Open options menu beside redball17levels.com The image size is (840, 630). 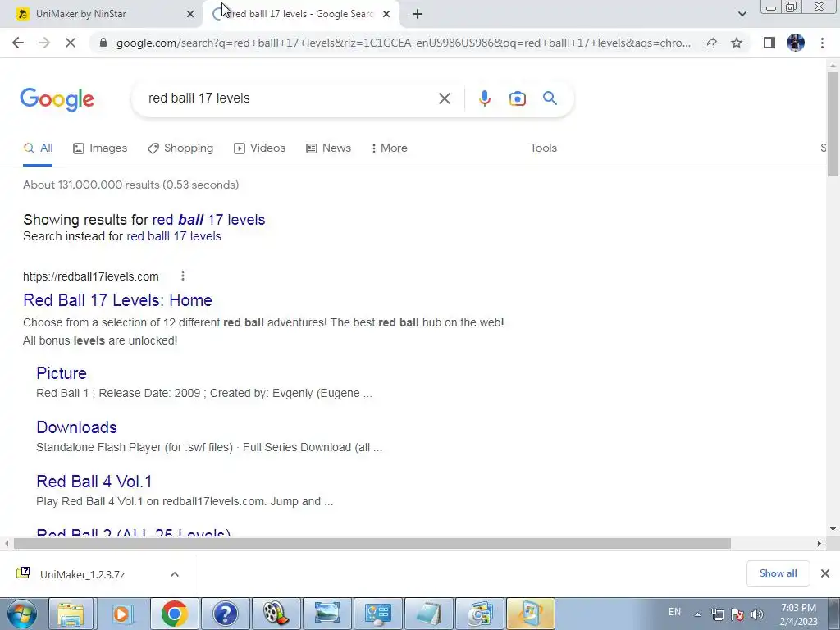click(183, 276)
